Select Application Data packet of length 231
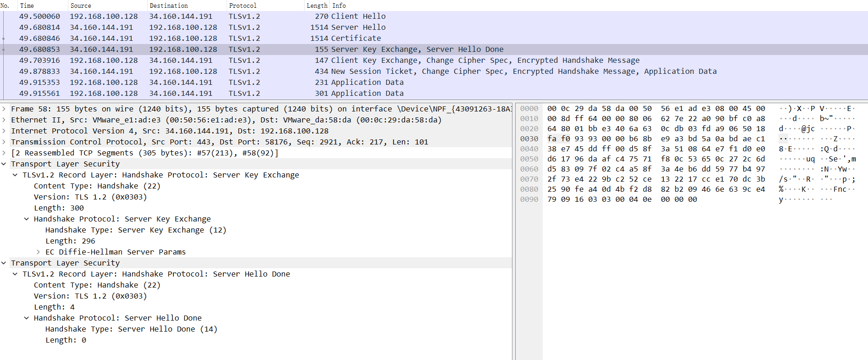 pos(434,83)
